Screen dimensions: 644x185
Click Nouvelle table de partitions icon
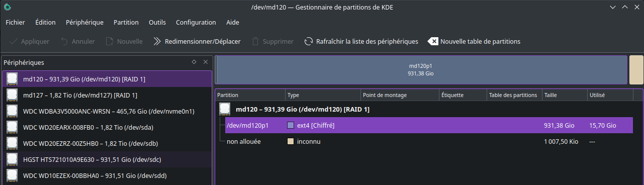coord(433,41)
